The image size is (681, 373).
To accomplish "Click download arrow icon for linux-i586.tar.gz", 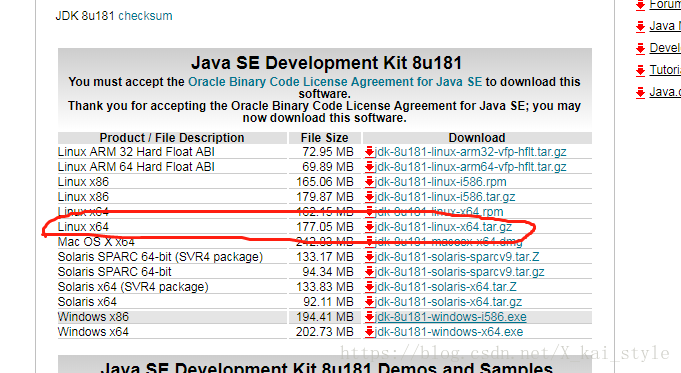I will (370, 197).
